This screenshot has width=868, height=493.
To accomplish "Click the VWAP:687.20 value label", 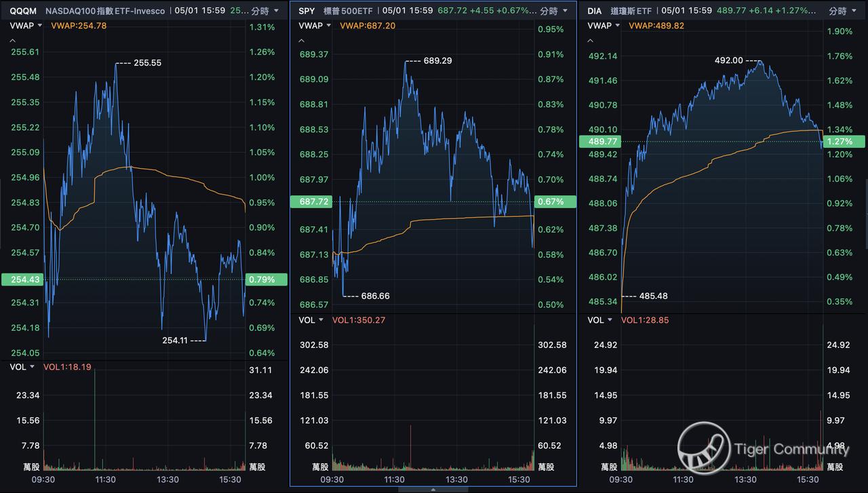I will tap(366, 25).
